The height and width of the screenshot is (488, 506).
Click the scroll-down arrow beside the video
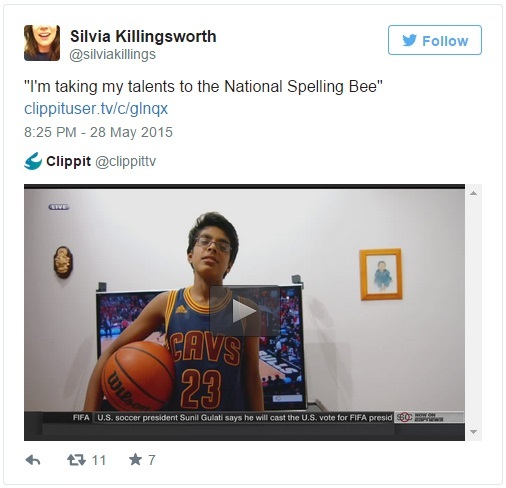[x=473, y=432]
